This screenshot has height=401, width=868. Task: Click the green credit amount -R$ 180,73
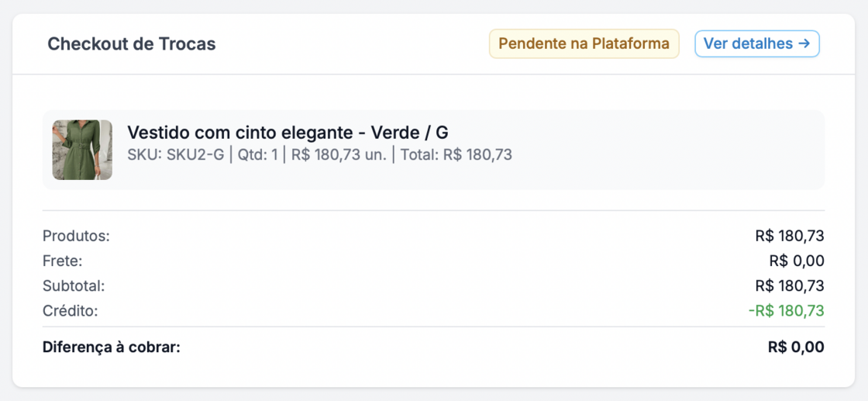tap(786, 311)
